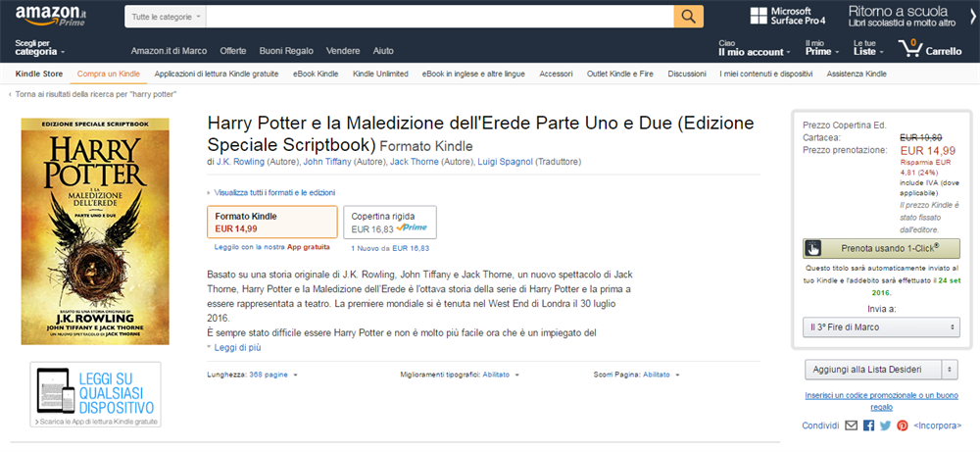Image resolution: width=980 pixels, height=452 pixels.
Task: Click 'Prenota usando 1-Click' button
Action: 881,248
